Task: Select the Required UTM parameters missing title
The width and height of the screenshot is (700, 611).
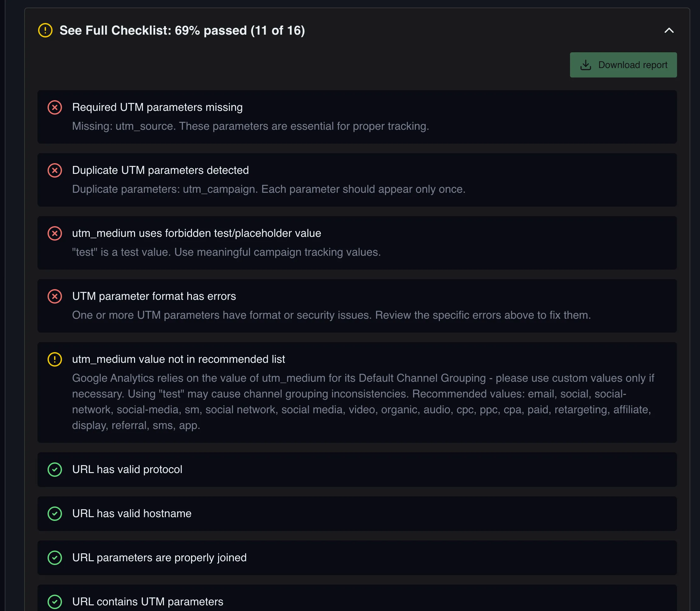Action: coord(157,107)
